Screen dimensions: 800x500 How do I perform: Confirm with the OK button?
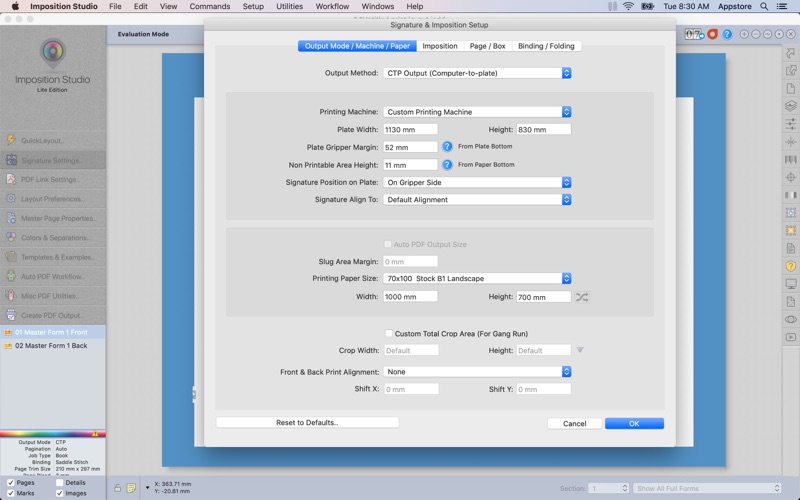(634, 423)
